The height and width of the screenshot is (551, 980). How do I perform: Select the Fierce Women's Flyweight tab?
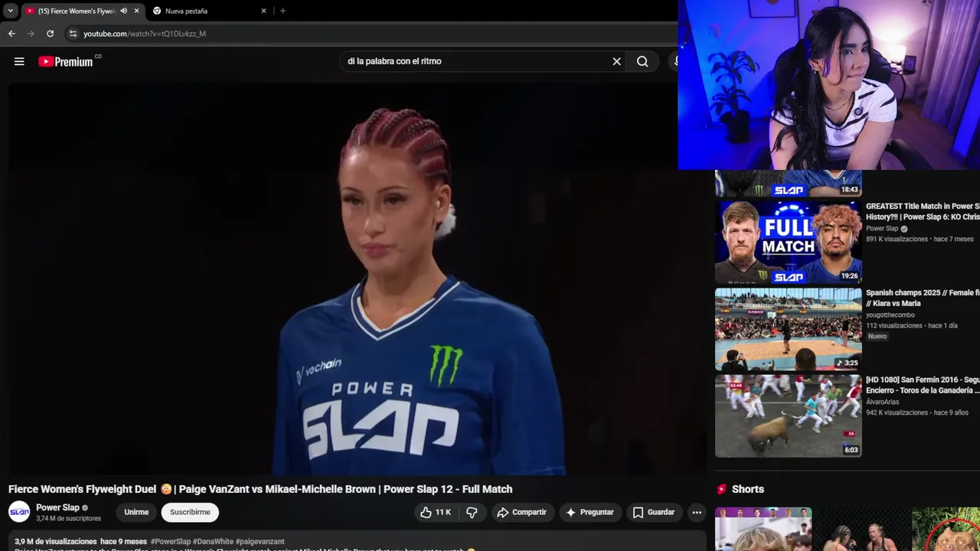[75, 11]
